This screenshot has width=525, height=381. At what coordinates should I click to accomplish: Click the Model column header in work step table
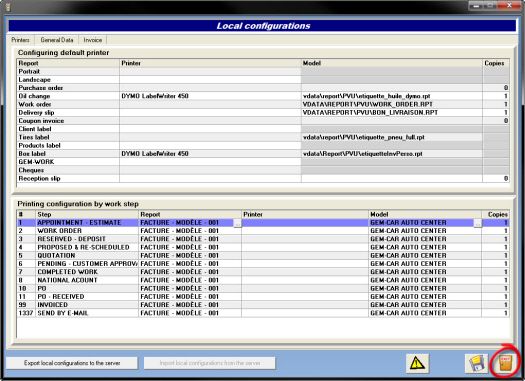click(425, 214)
